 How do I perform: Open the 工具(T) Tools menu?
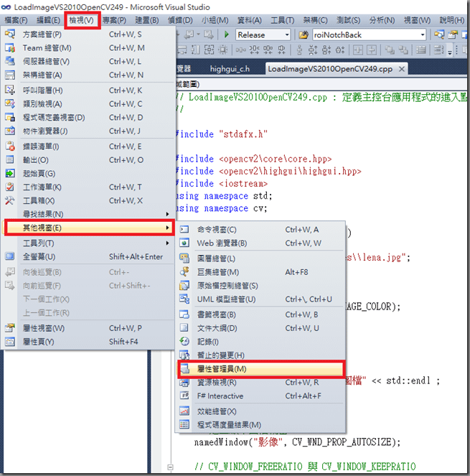[283, 20]
